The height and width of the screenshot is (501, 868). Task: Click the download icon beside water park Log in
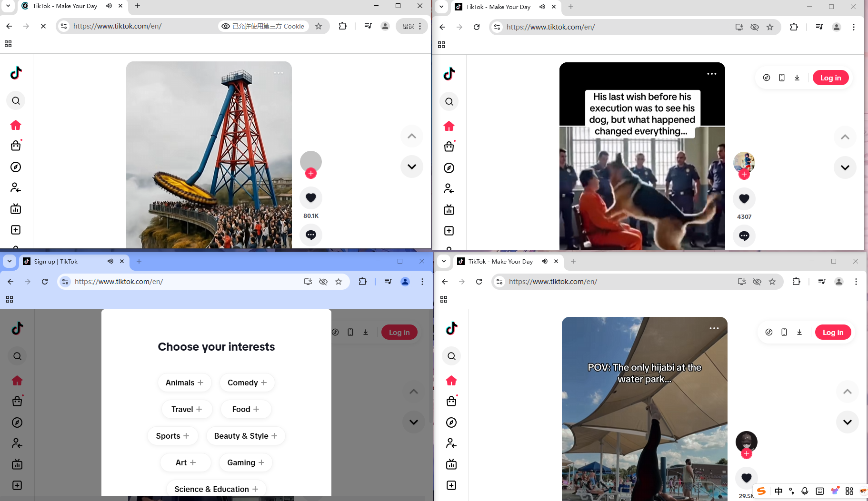tap(799, 332)
